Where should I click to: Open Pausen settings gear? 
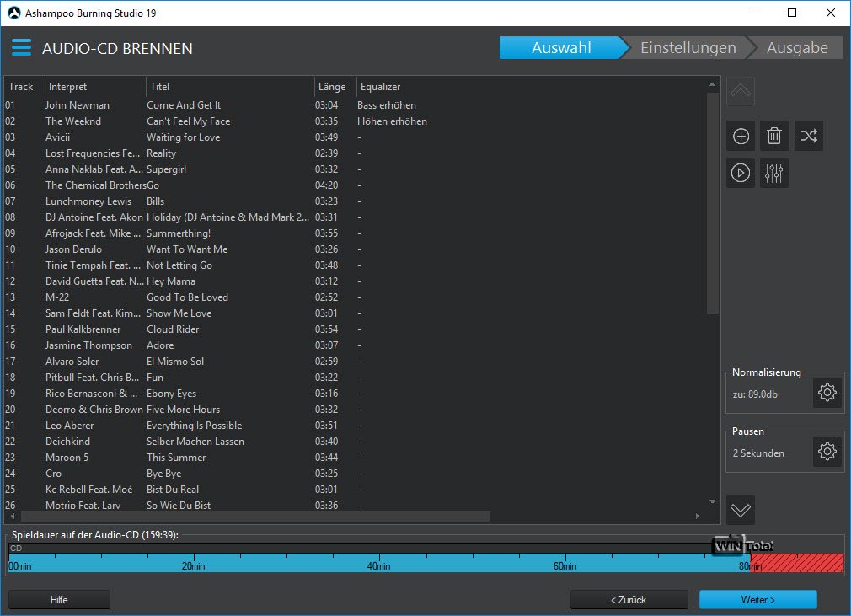(x=827, y=452)
